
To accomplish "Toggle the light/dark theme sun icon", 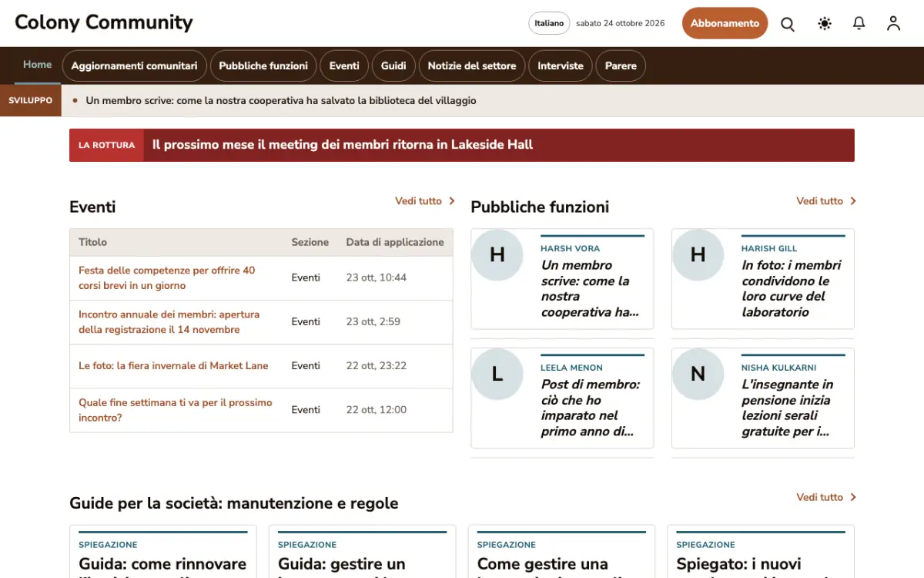I will click(825, 24).
